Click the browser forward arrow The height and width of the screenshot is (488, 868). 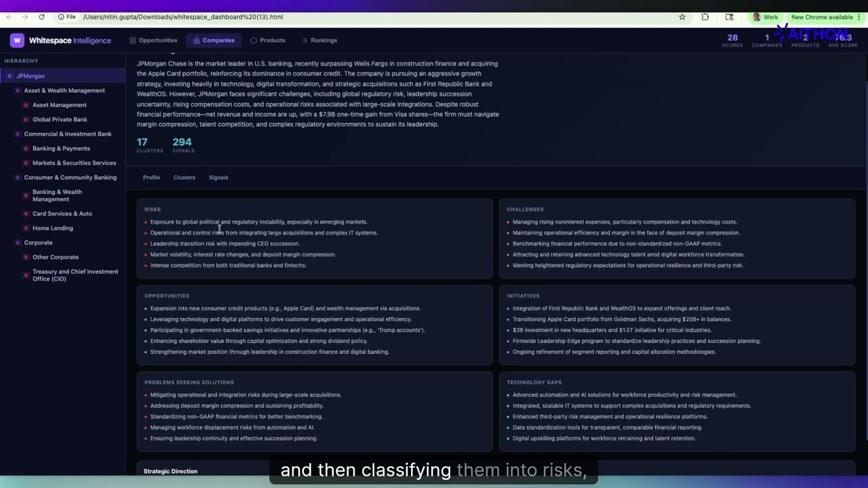(26, 17)
